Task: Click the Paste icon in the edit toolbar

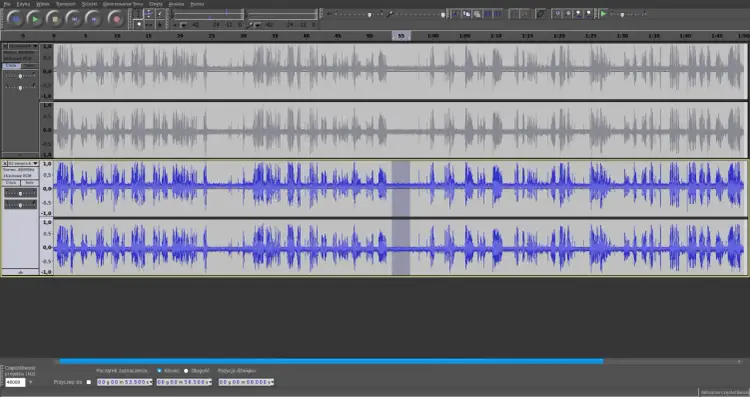Action: pos(477,14)
